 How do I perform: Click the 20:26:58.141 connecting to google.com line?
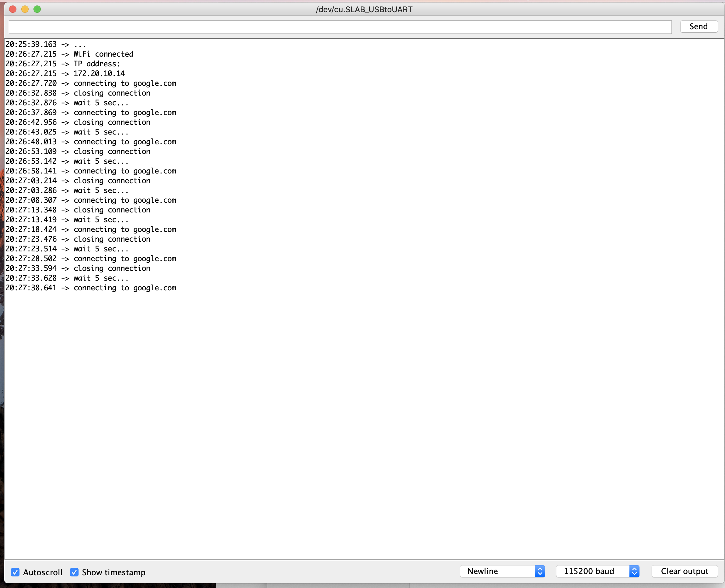[91, 171]
